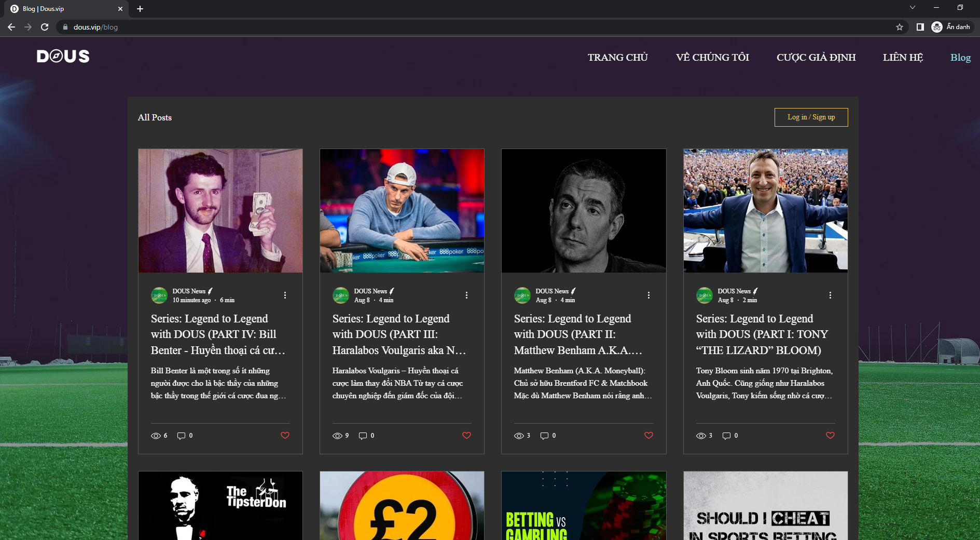Screen dimensions: 980x540
Task: Like the Matthew Benham post
Action: click(x=648, y=435)
